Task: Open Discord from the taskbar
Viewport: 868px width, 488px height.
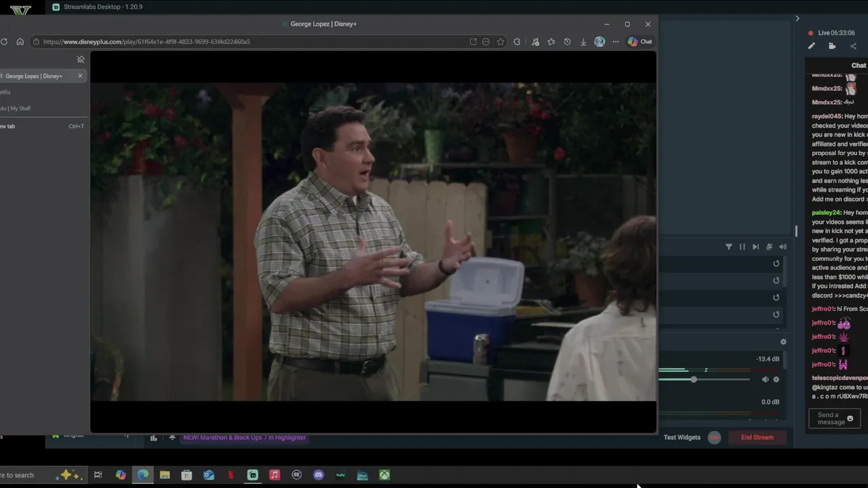Action: coord(319,475)
